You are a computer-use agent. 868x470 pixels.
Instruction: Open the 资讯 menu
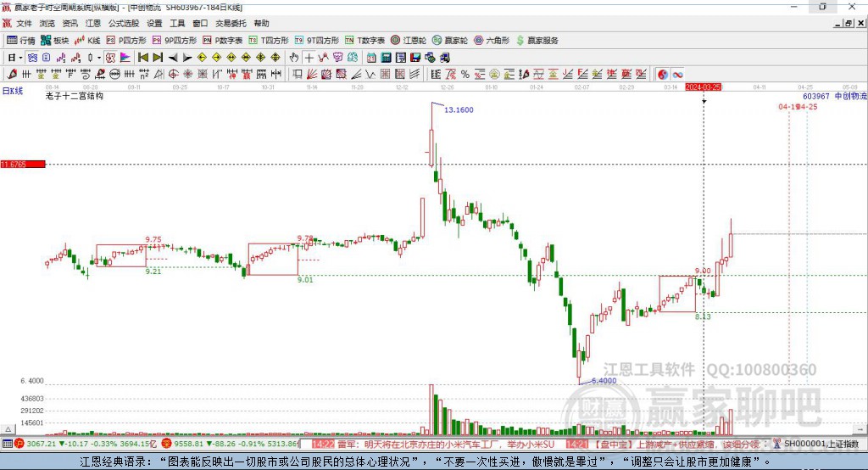[x=70, y=23]
